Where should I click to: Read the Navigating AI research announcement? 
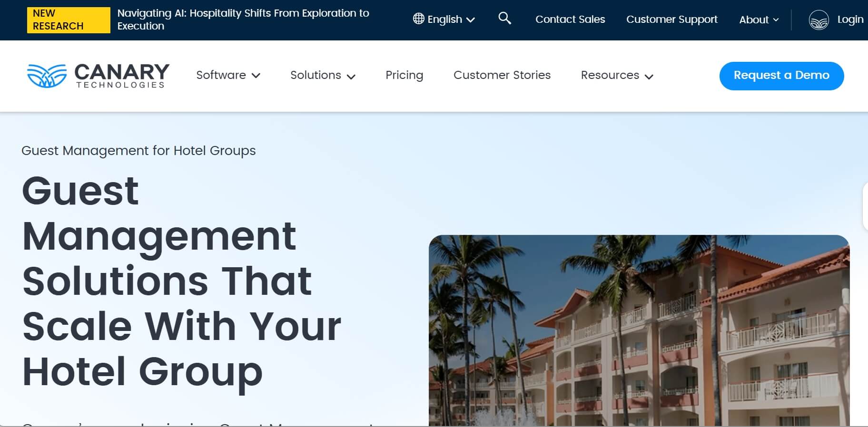[x=243, y=19]
